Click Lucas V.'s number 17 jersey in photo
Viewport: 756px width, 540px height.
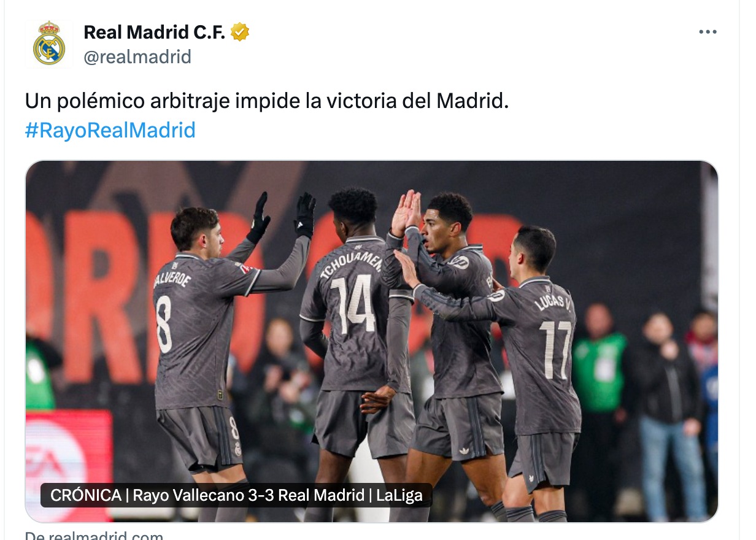point(555,349)
